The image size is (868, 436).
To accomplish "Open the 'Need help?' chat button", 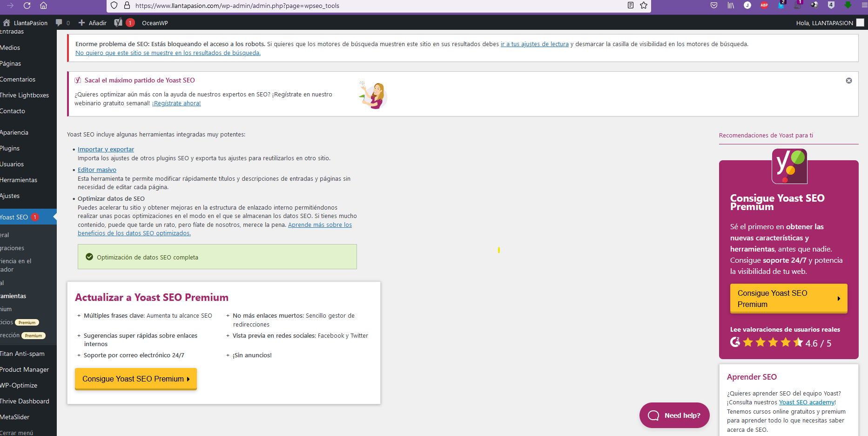I will click(x=674, y=415).
